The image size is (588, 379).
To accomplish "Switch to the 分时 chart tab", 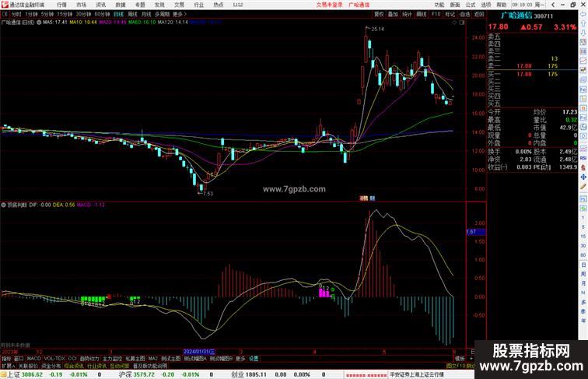I will coord(16,14).
